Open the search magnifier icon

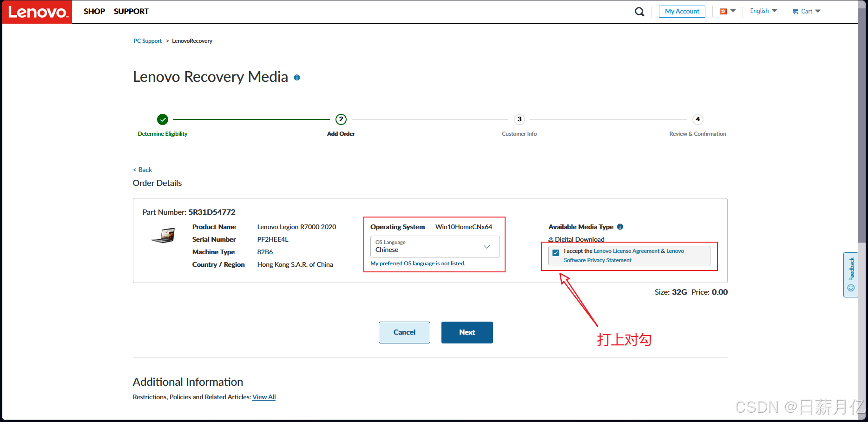point(639,12)
